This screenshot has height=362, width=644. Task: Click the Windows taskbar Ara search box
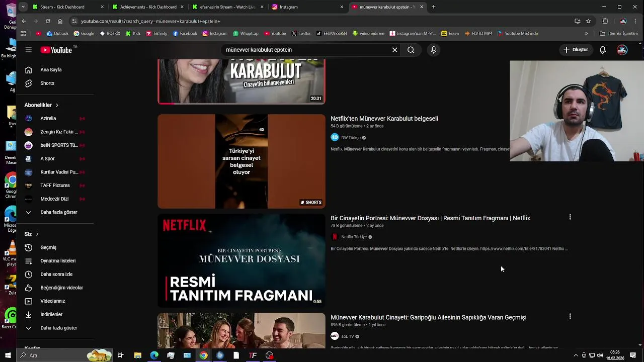(x=64, y=355)
